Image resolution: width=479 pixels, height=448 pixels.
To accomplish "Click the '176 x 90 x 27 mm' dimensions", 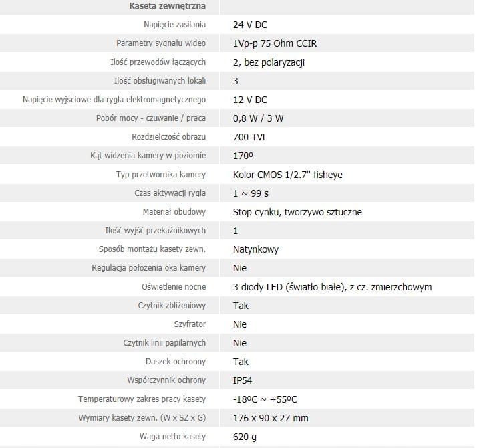I will (x=271, y=418).
